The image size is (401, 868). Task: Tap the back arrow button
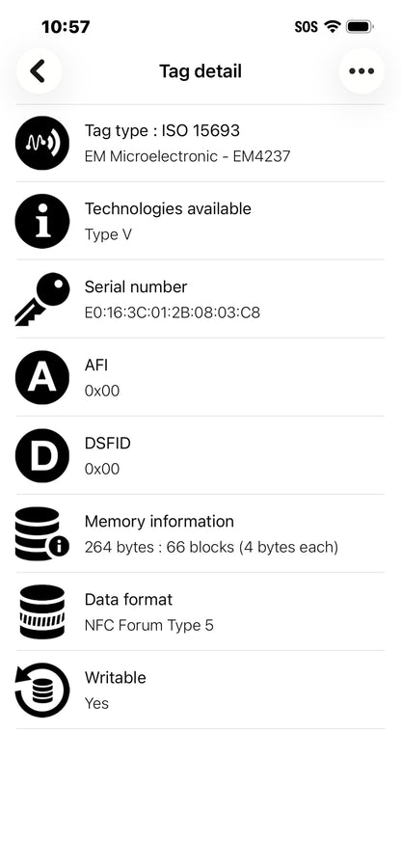point(39,70)
